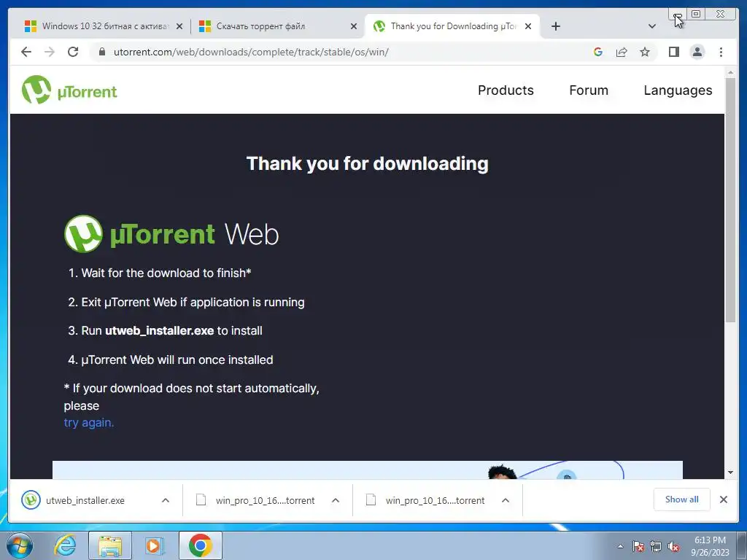The image size is (747, 560).
Task: Open the Products menu
Action: tap(506, 90)
